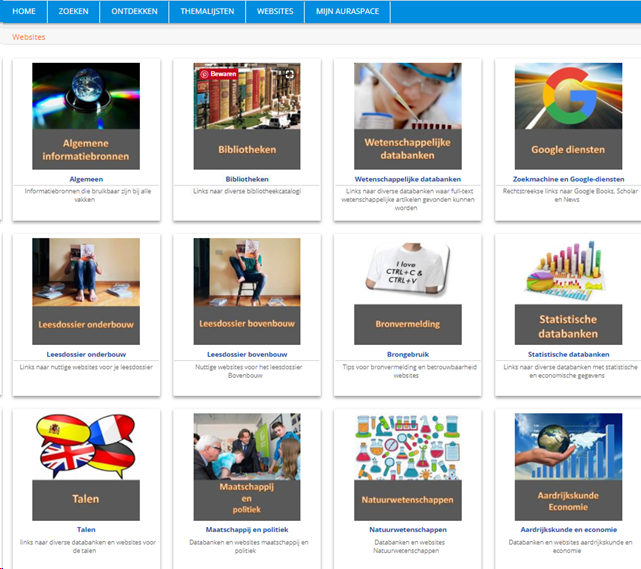641x569 pixels.
Task: Open the ZOEKEN menu tab
Action: click(74, 12)
